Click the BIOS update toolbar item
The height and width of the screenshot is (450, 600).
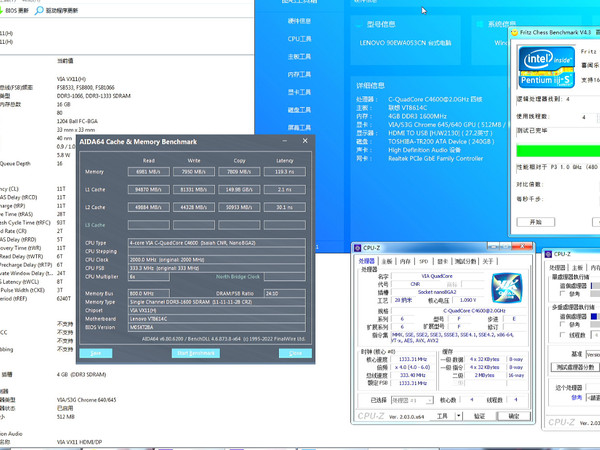click(x=14, y=10)
